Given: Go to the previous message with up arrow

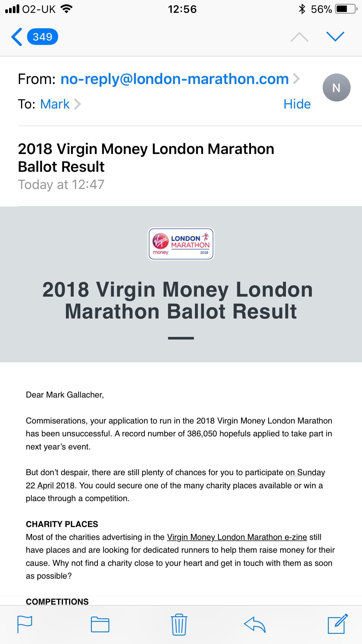Looking at the screenshot, I should pos(299,37).
